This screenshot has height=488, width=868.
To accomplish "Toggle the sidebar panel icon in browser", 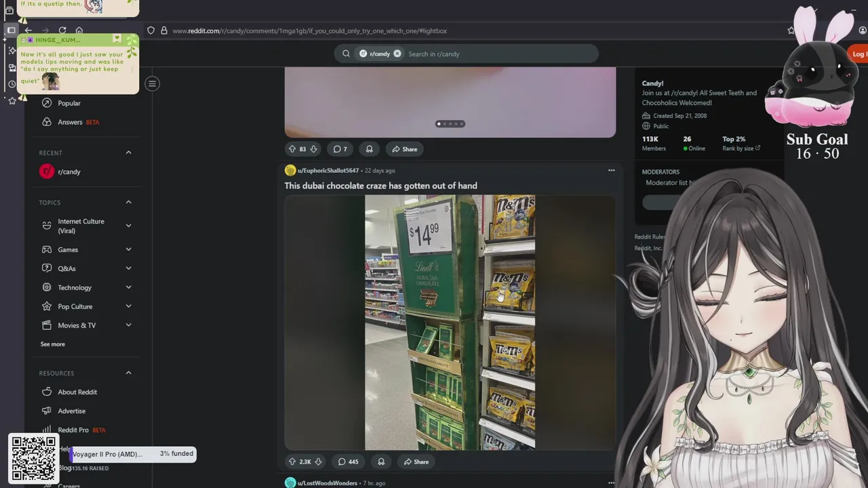I will (x=11, y=30).
